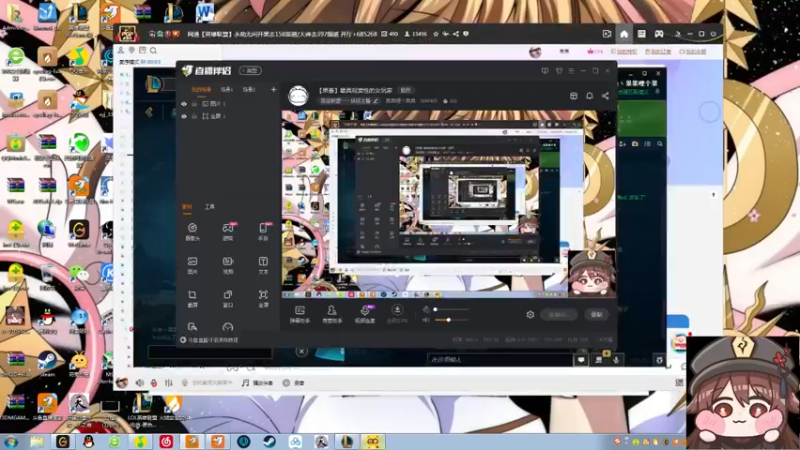The height and width of the screenshot is (450, 800).
Task: Open broadcast settings gear icon
Action: click(530, 315)
